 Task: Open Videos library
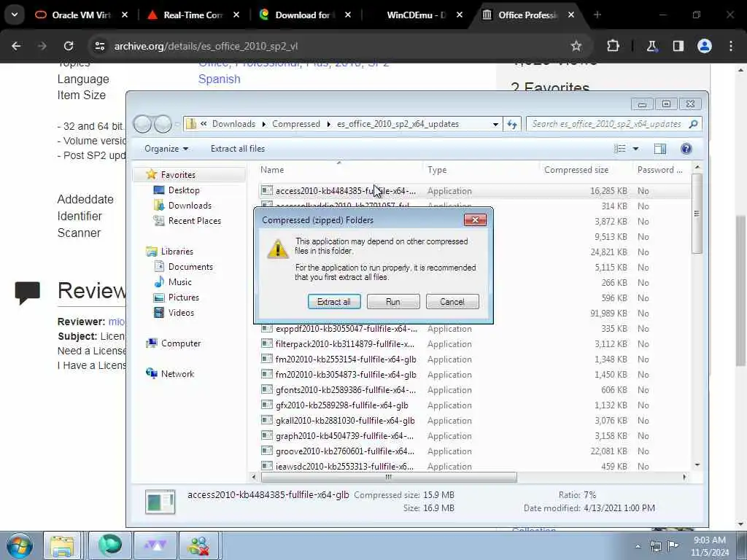click(181, 312)
